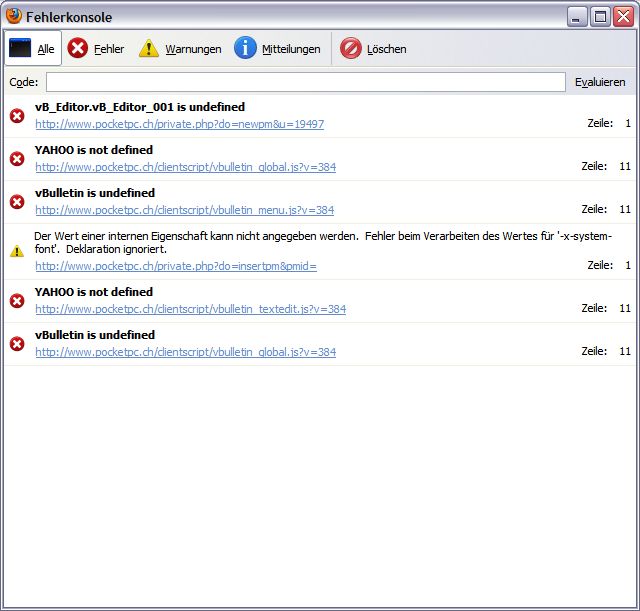640x611 pixels.
Task: Click the red Löschen clear icon
Action: point(351,48)
